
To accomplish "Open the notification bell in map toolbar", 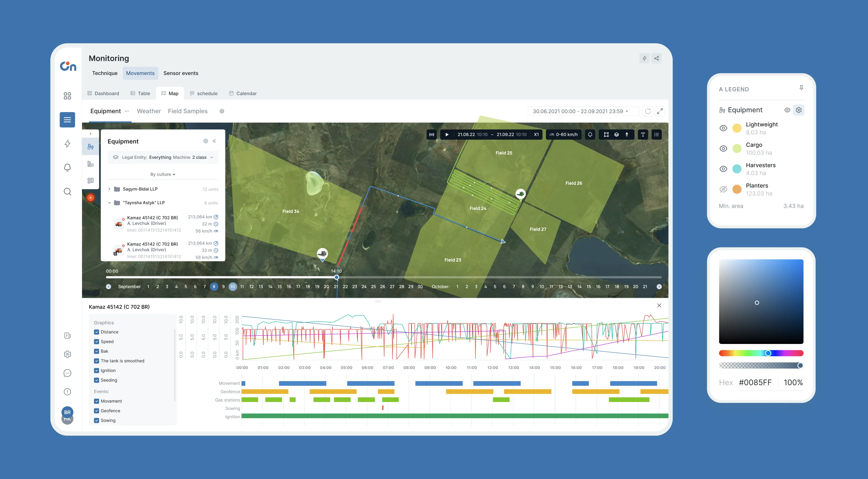I will pos(590,134).
